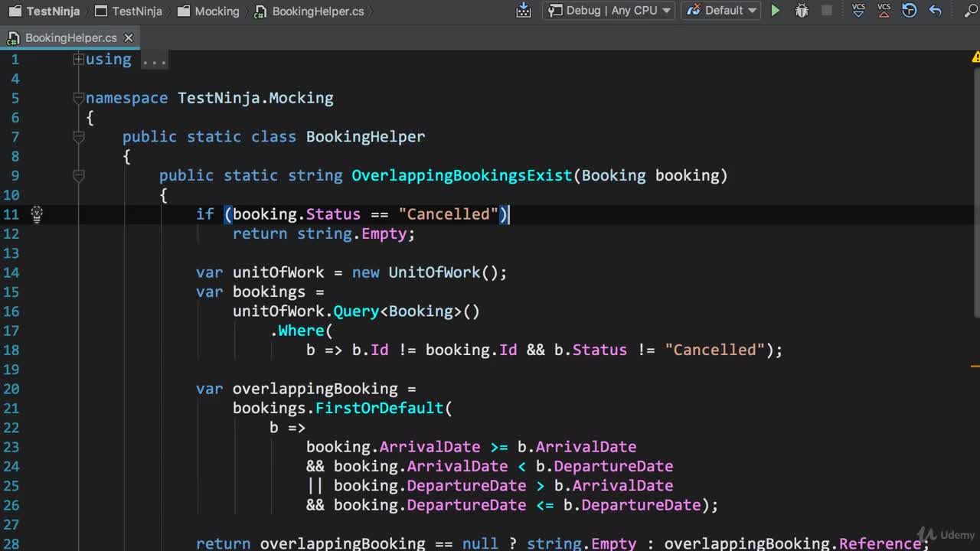Collapse the namespace TestNinja.Mocking block

tap(78, 98)
